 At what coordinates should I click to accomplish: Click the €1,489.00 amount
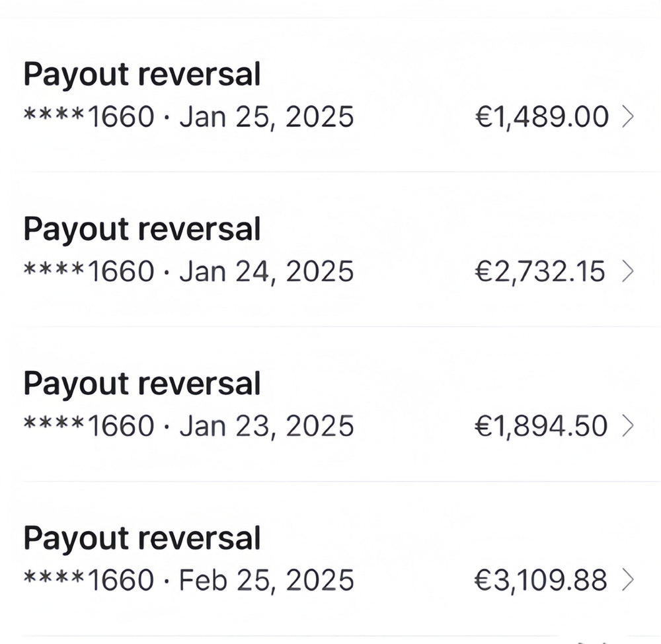coord(541,117)
